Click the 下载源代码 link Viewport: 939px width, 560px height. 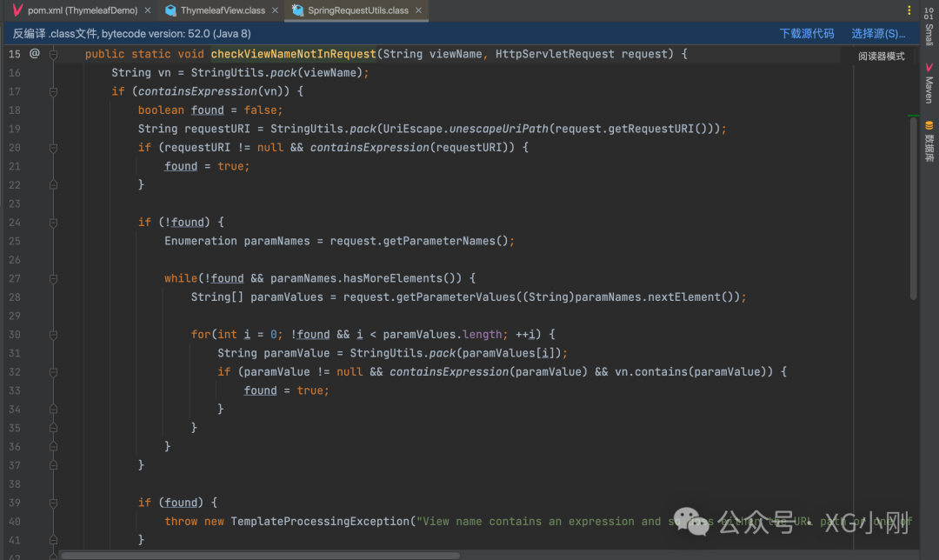pyautogui.click(x=807, y=34)
